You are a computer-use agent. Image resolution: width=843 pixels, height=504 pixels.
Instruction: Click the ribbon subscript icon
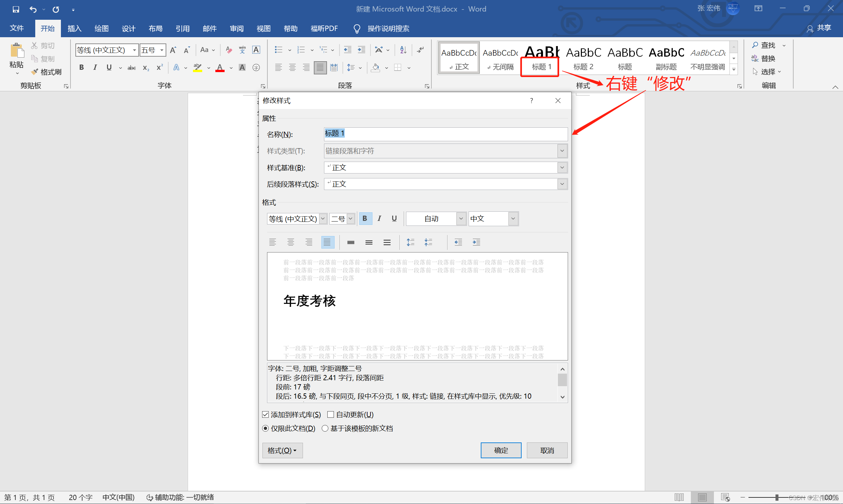pyautogui.click(x=146, y=67)
